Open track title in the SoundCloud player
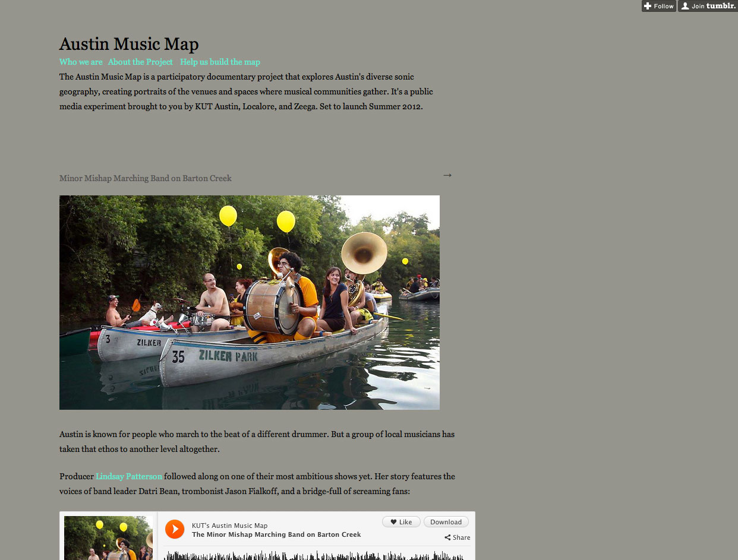 (x=276, y=534)
